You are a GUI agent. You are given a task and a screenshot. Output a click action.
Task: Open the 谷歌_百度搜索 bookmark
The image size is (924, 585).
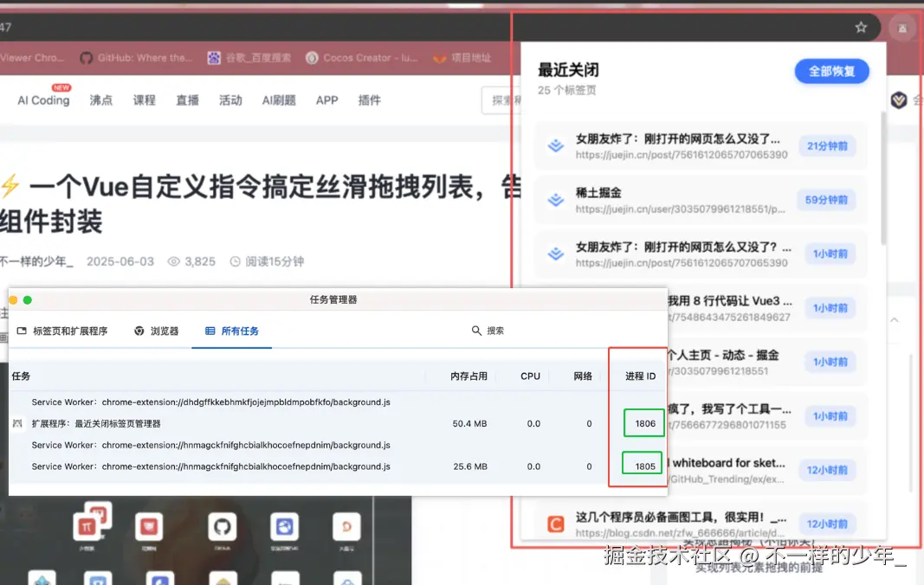point(249,58)
